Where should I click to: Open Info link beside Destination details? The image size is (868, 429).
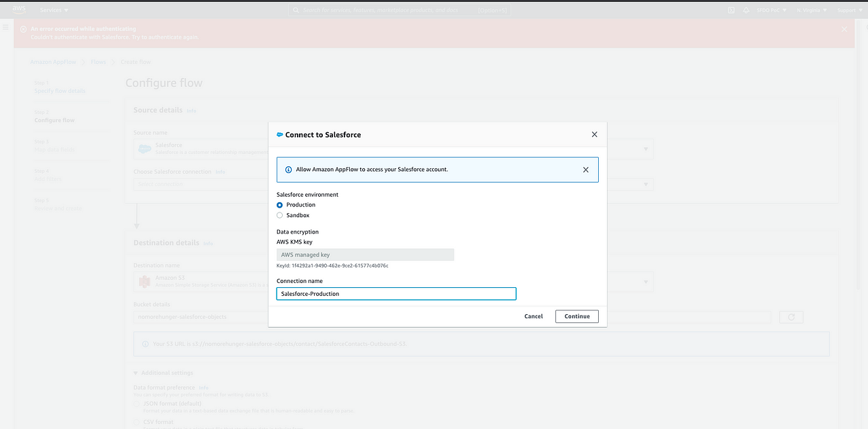click(x=208, y=243)
